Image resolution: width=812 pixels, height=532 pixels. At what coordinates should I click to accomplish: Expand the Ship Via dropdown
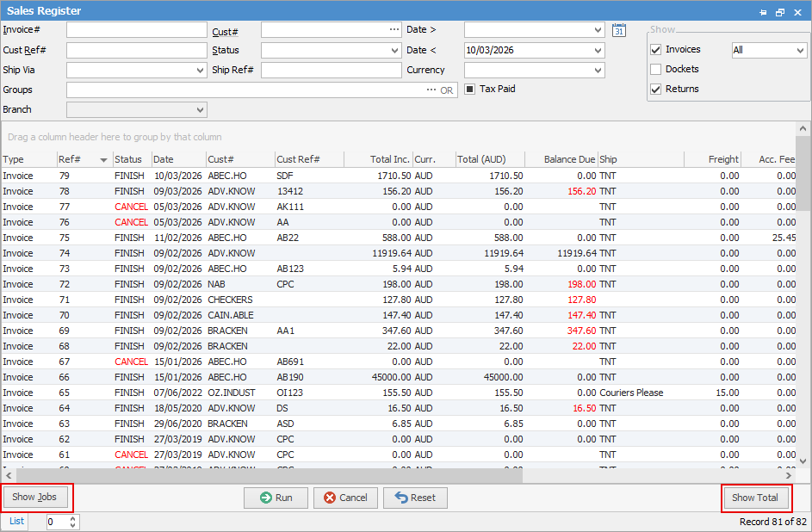click(x=200, y=71)
